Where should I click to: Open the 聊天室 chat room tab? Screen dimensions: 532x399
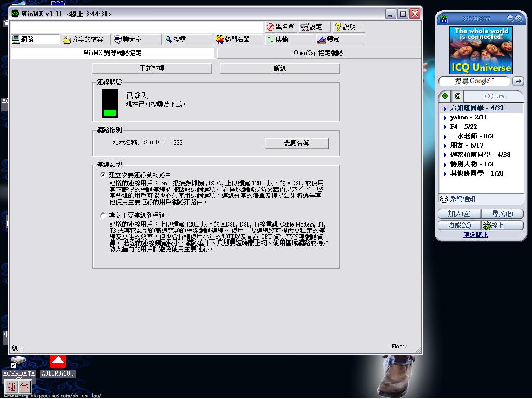(x=137, y=39)
